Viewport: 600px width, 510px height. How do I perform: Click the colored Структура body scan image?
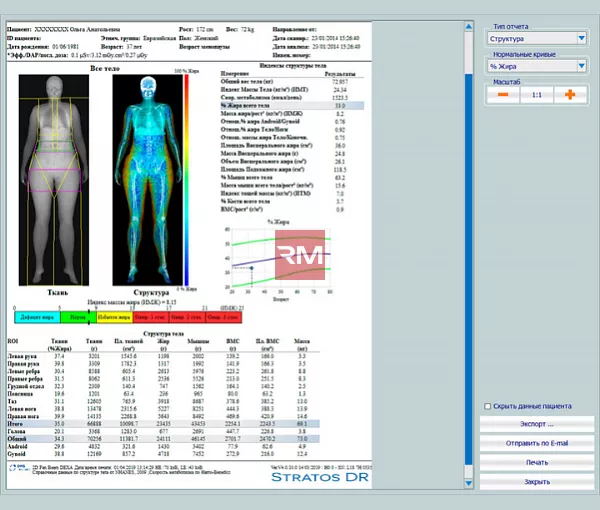point(147,180)
